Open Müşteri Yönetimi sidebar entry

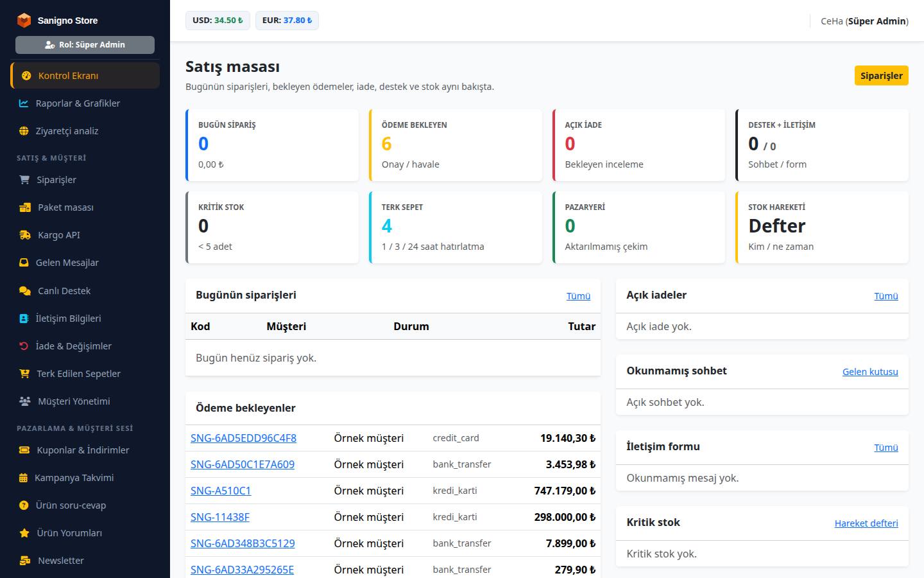pos(85,401)
